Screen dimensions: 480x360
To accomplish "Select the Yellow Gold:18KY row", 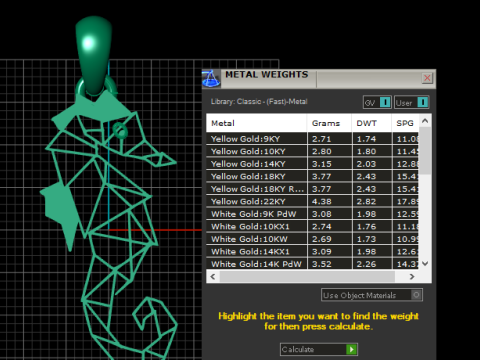I will 313,176.
